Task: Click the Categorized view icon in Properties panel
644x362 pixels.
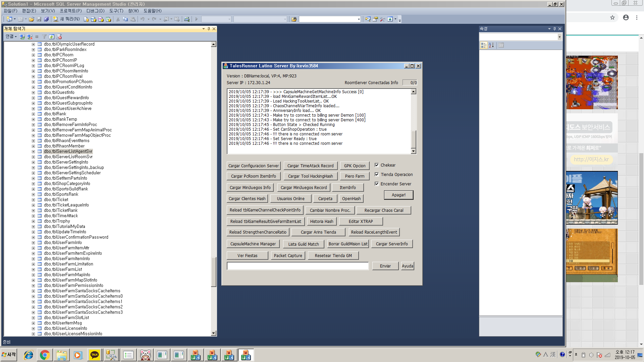Action: [484, 45]
